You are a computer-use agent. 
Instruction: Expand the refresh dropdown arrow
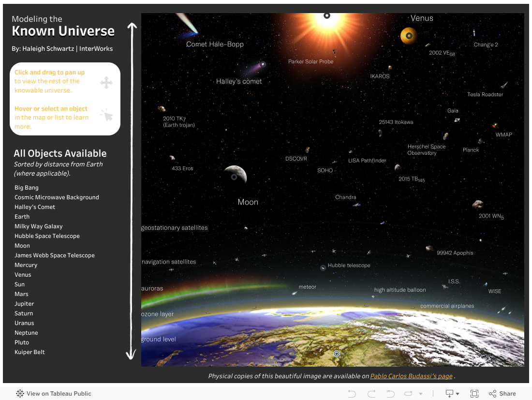click(421, 394)
